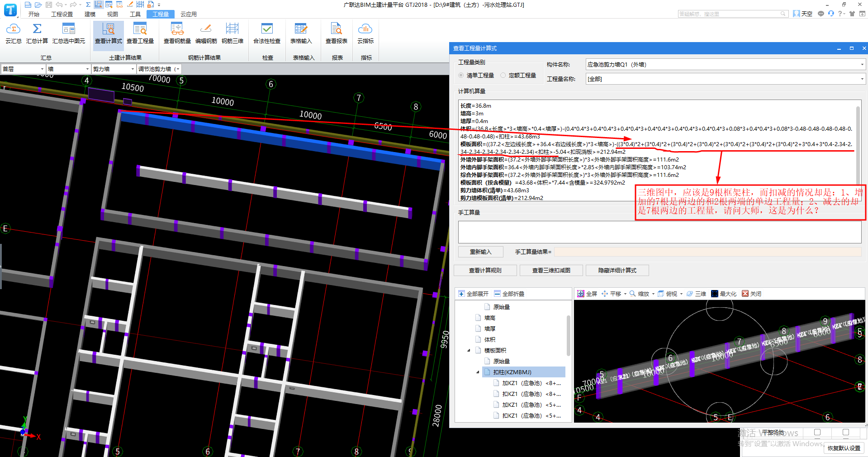This screenshot has height=457, width=868.
Task: Click 三维 in preview toolbar
Action: [x=696, y=294]
